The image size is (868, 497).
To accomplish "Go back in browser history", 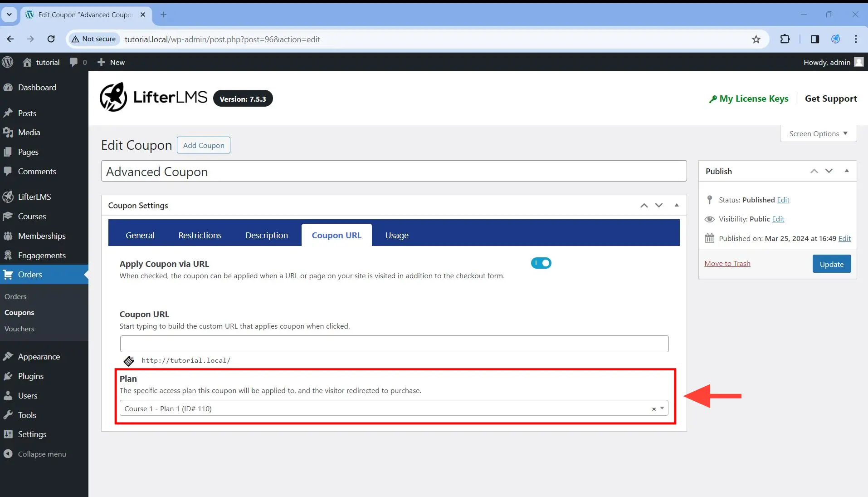I will 10,39.
